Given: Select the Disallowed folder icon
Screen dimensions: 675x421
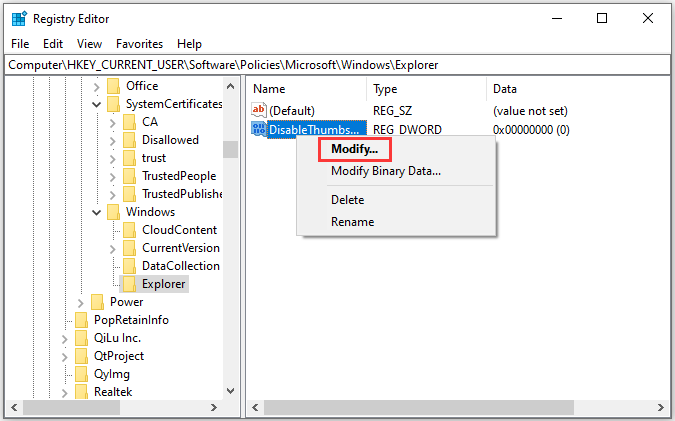Looking at the screenshot, I should pyautogui.click(x=130, y=140).
